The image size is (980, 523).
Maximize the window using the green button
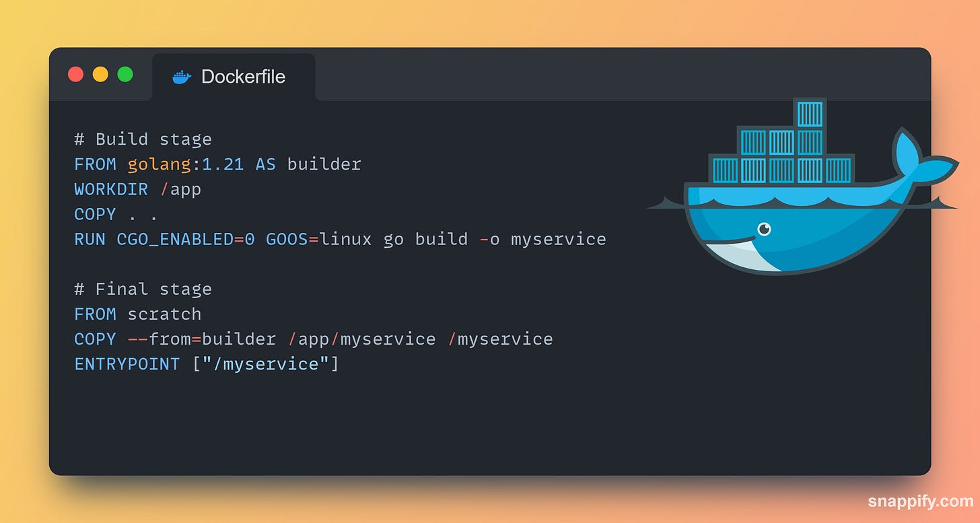(125, 74)
